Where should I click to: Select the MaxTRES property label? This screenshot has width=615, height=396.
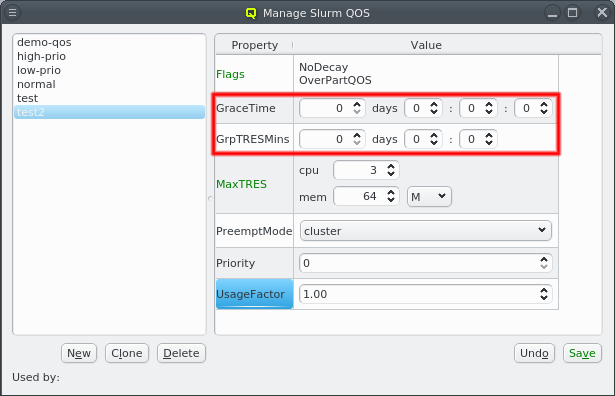(x=242, y=184)
